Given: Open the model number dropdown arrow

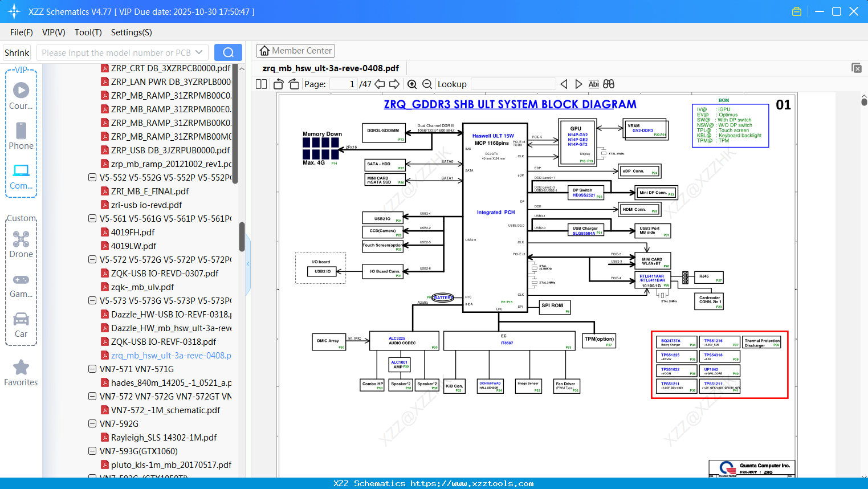Looking at the screenshot, I should 199,52.
